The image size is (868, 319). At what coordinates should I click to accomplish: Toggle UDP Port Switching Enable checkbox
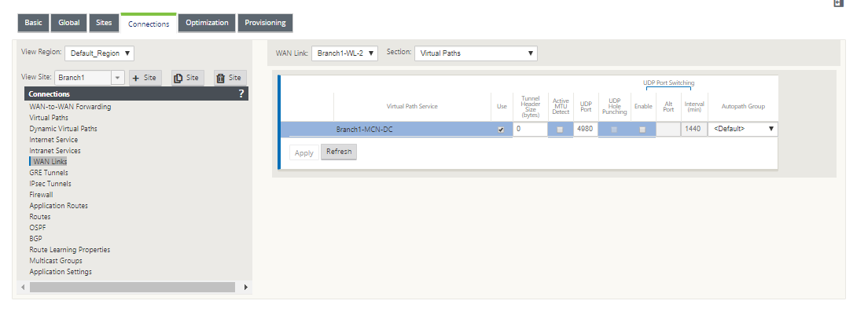pos(642,130)
